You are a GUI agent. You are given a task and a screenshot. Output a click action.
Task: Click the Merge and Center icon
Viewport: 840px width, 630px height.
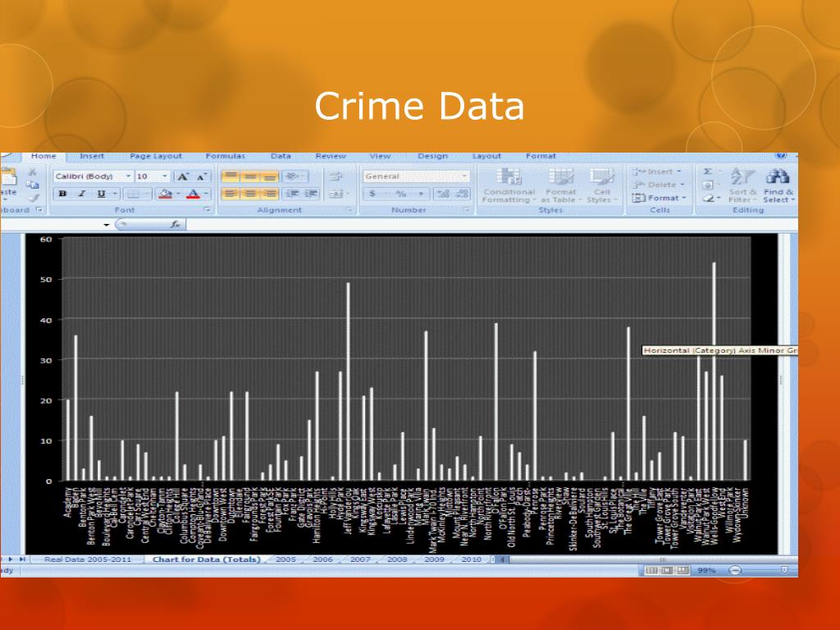(x=336, y=194)
